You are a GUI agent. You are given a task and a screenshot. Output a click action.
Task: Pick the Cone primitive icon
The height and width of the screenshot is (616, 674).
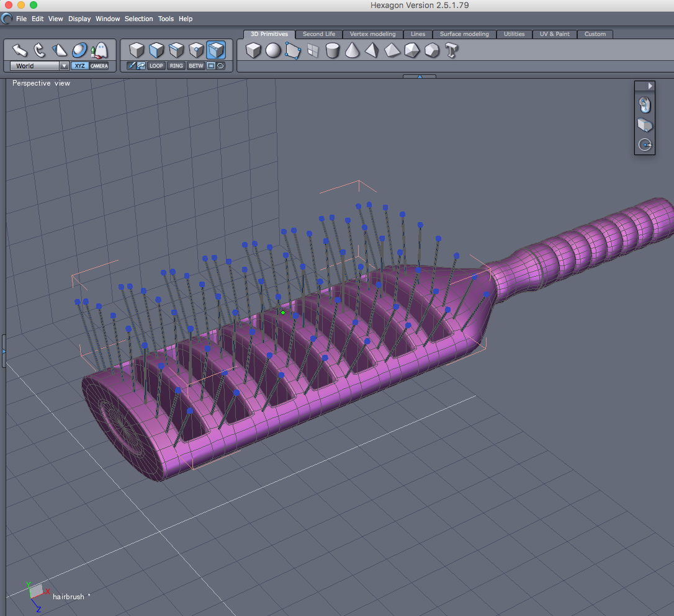point(352,51)
